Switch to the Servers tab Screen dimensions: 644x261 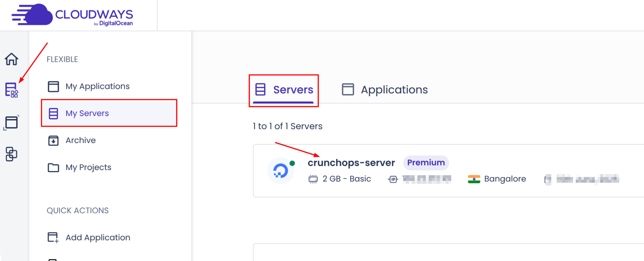tap(284, 90)
